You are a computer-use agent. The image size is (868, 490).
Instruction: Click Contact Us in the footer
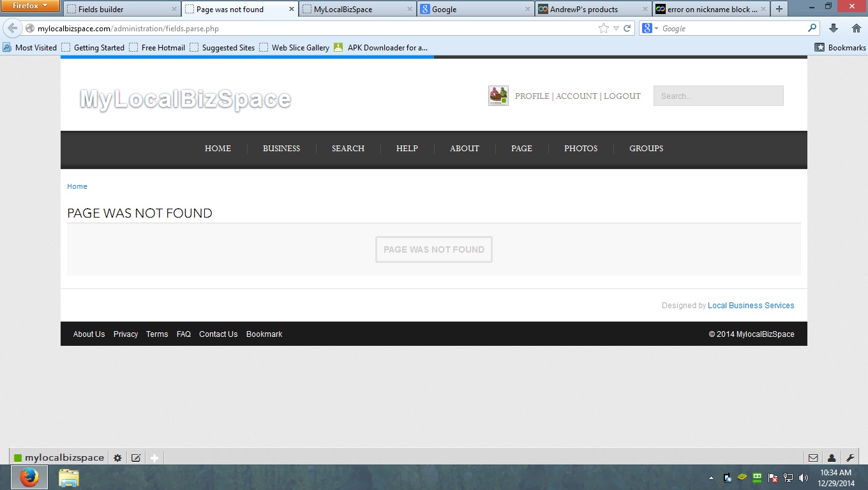click(x=218, y=334)
